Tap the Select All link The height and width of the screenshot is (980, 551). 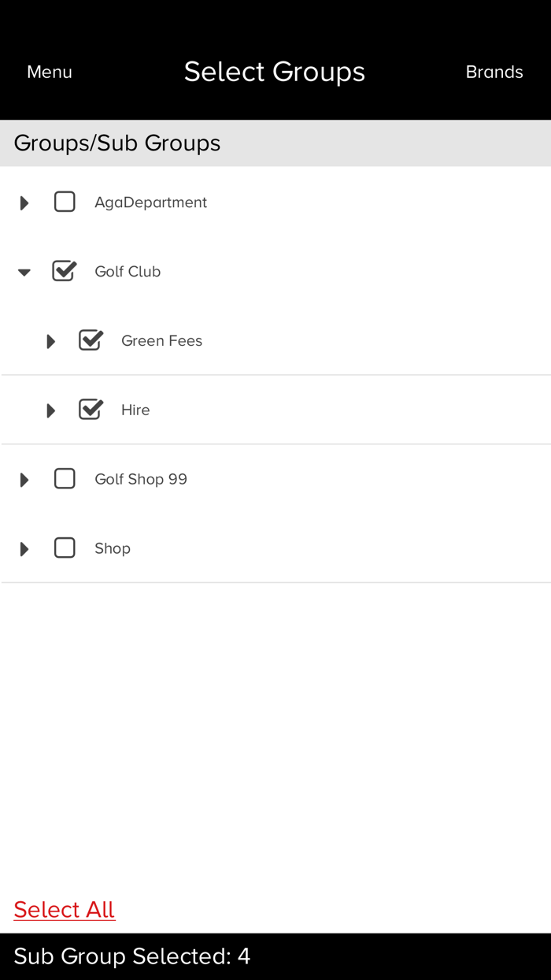point(65,910)
